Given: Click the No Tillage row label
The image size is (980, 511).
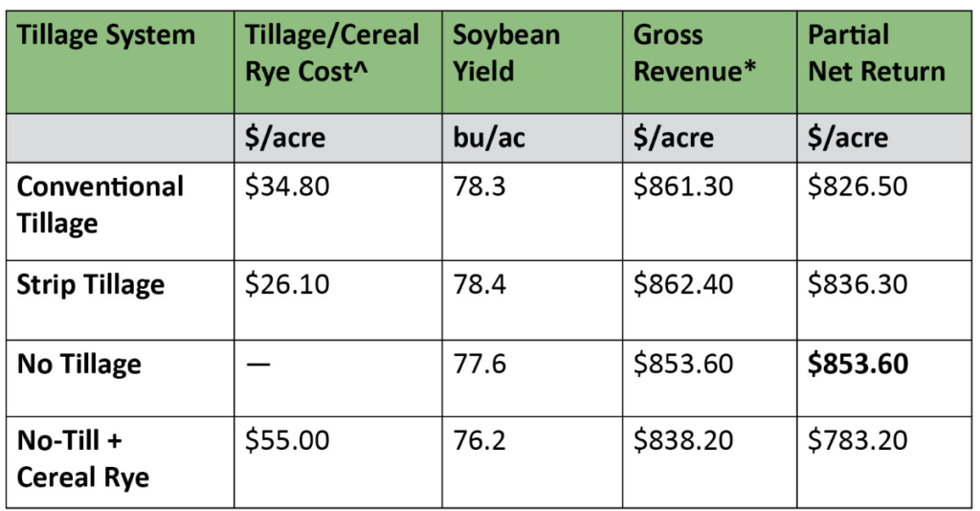Looking at the screenshot, I should coord(79,365).
